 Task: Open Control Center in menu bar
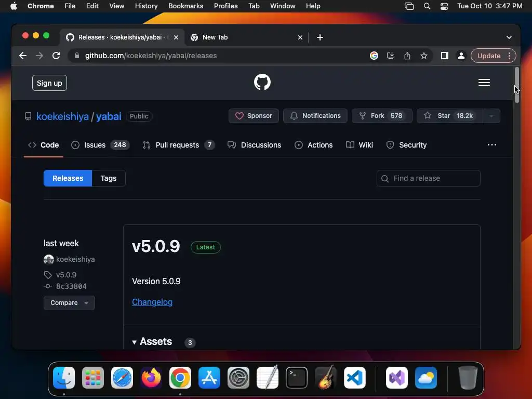pyautogui.click(x=444, y=6)
